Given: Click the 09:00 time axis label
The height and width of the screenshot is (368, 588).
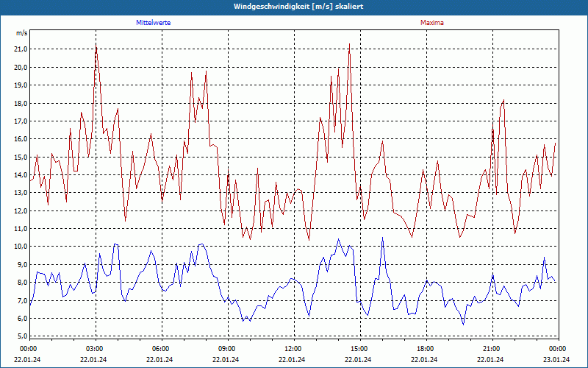Looking at the screenshot, I should [226, 349].
